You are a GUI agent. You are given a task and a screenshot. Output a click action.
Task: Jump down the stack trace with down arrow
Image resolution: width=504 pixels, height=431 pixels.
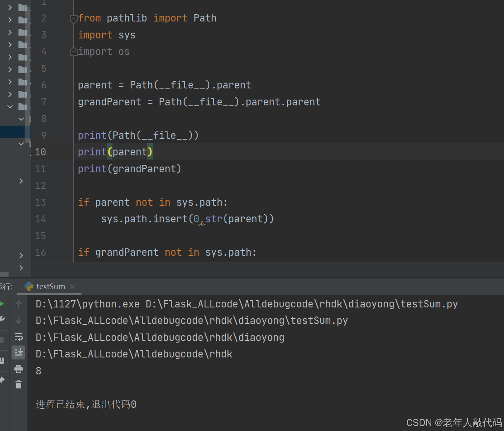19,320
